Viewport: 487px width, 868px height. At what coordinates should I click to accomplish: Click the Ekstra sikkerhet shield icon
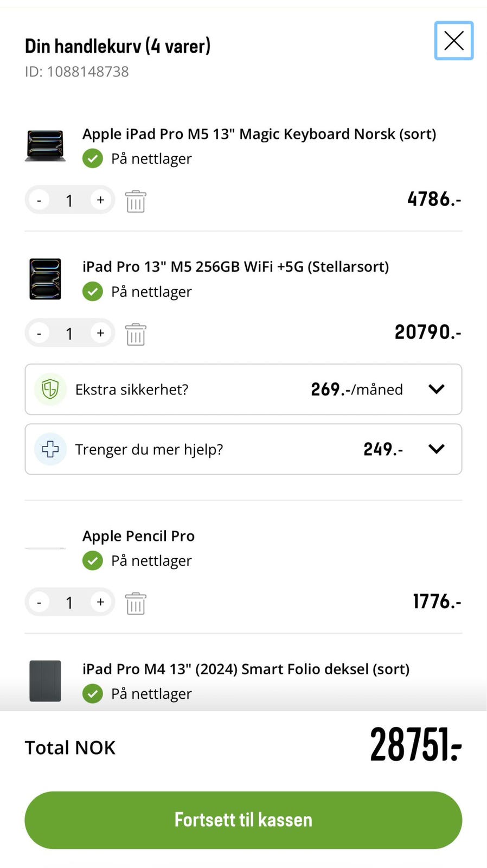50,390
